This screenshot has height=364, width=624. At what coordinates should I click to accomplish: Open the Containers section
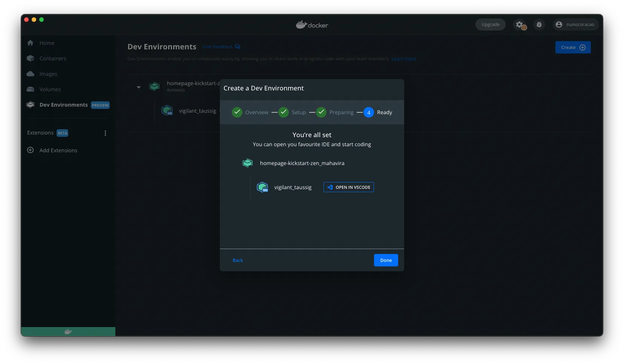click(52, 58)
